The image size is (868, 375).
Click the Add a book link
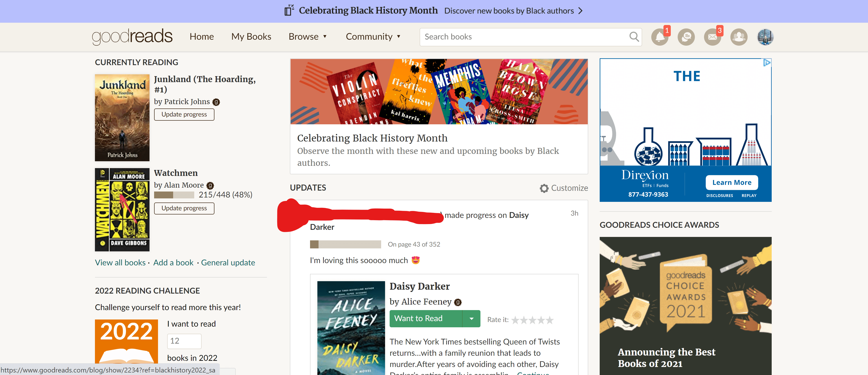173,262
